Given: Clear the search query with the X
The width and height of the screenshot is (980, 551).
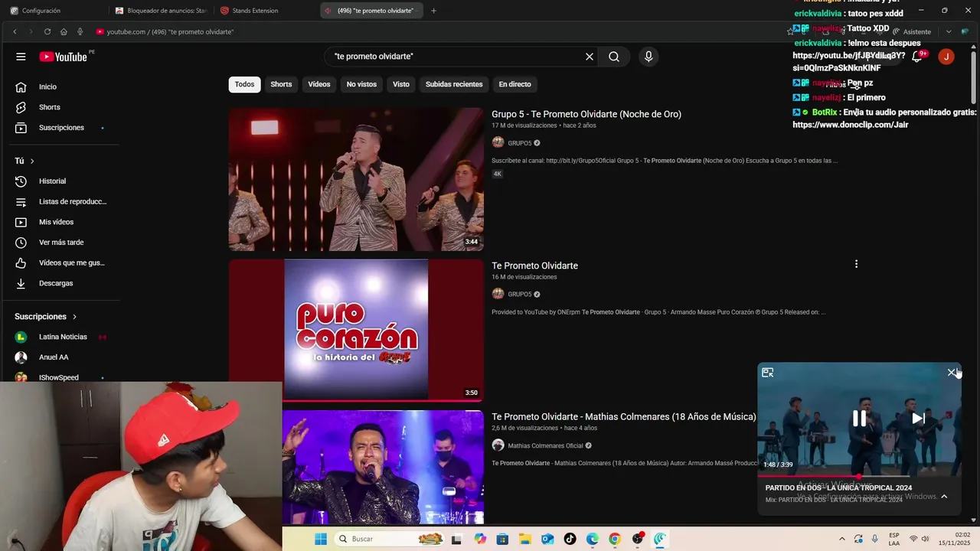Looking at the screenshot, I should (x=590, y=57).
